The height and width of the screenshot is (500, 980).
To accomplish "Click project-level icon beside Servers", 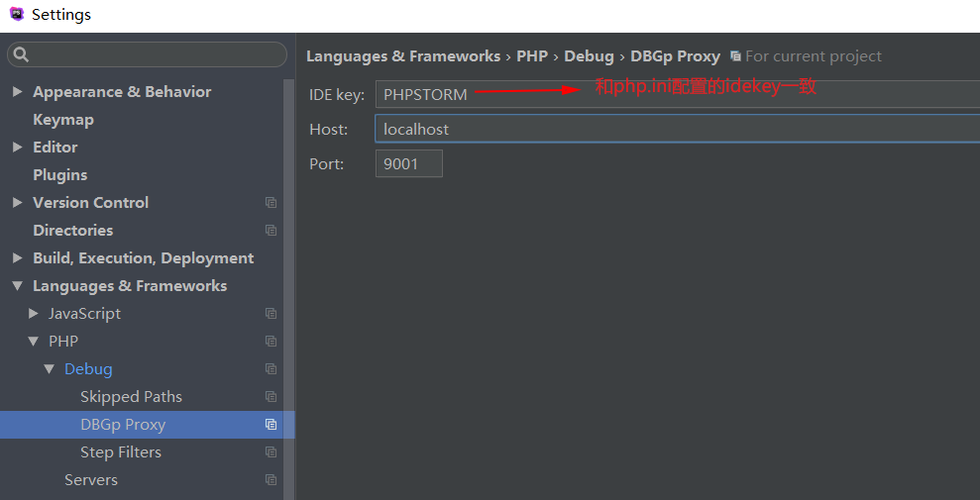I will coord(271,479).
